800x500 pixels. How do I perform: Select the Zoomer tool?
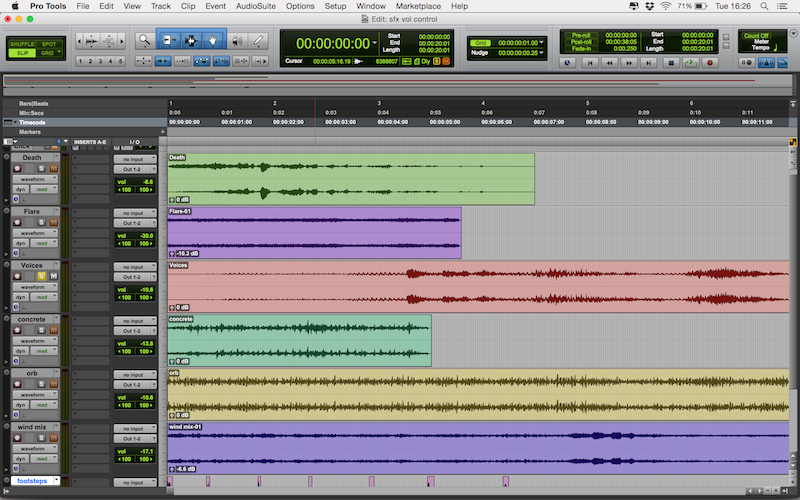(145, 40)
